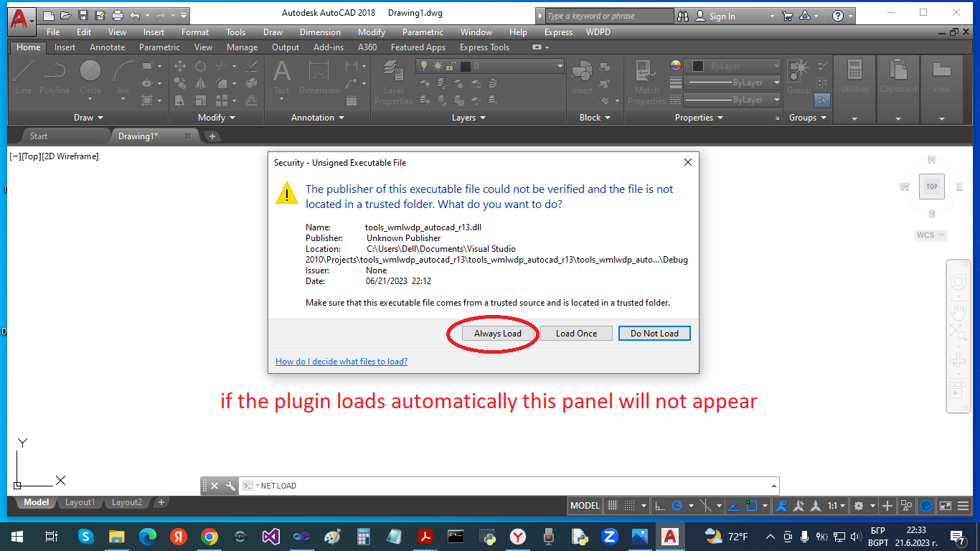Image resolution: width=980 pixels, height=551 pixels.
Task: Toggle polar tracking in status bar
Action: [677, 506]
